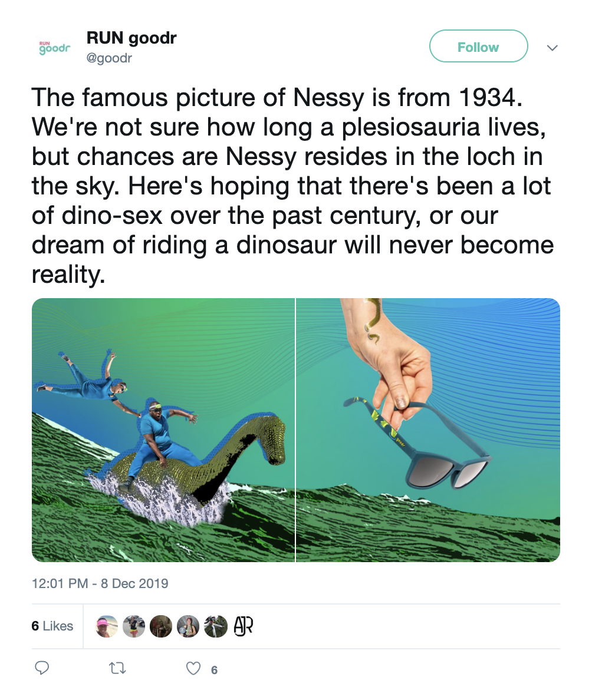This screenshot has height=700, width=592.
Task: Open the second liker avatar from the left
Action: pos(134,626)
